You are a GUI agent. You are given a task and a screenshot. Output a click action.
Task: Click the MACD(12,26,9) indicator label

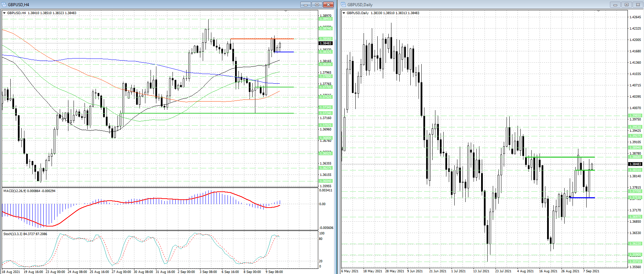pos(29,191)
